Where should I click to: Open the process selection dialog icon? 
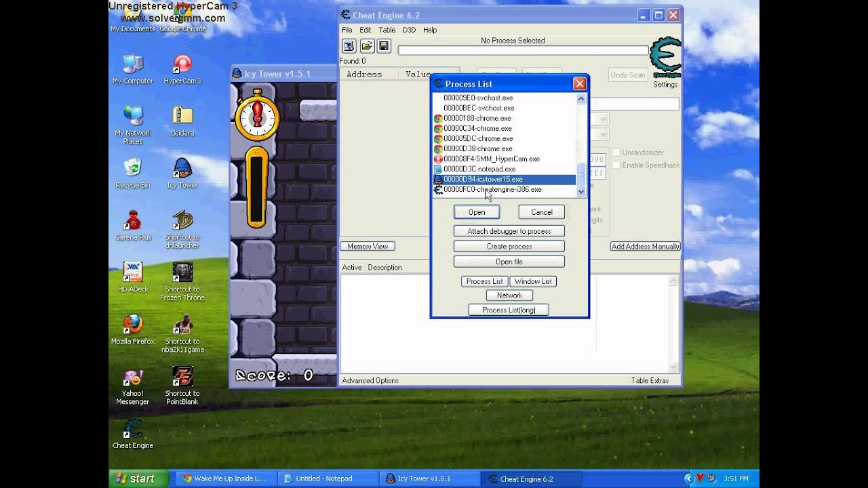pyautogui.click(x=348, y=46)
